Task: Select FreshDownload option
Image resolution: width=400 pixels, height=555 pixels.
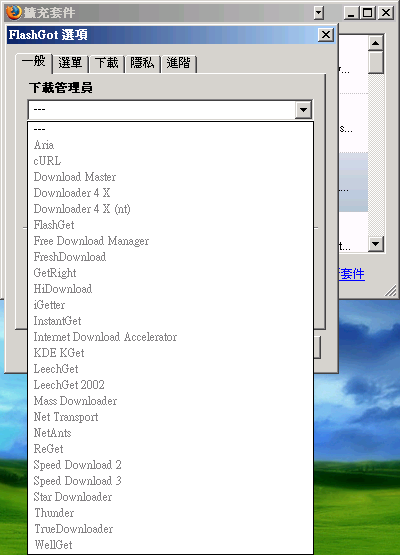Action: (x=170, y=257)
